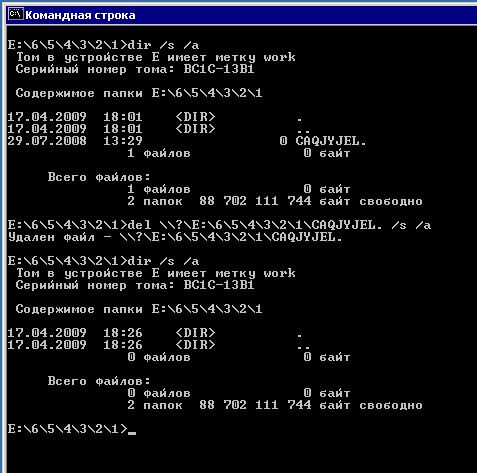Screen dimensions: 477x473
Task: Click the '18:26' time in the '.' directory row
Action: click(123, 333)
